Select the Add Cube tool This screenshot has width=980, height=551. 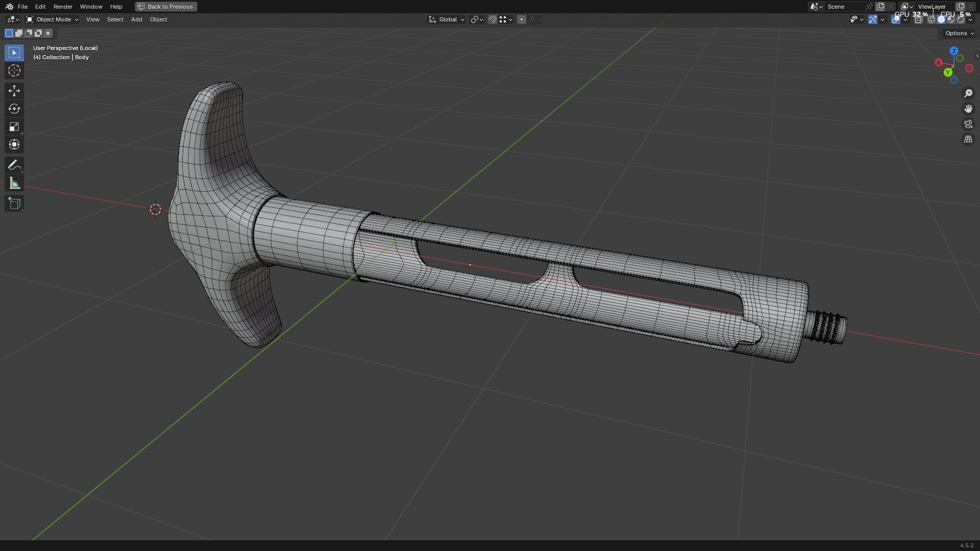(x=14, y=204)
